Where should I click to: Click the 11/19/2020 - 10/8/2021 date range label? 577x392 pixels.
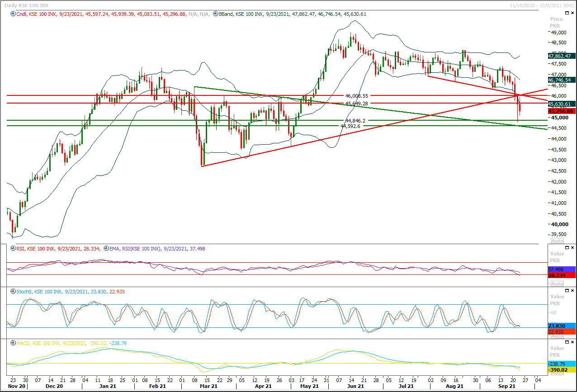[x=542, y=5]
